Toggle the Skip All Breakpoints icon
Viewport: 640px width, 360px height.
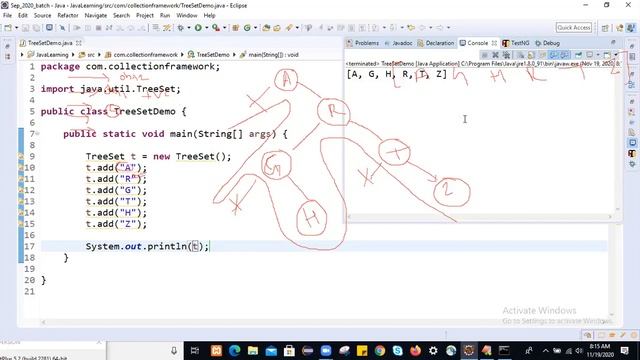[62, 28]
